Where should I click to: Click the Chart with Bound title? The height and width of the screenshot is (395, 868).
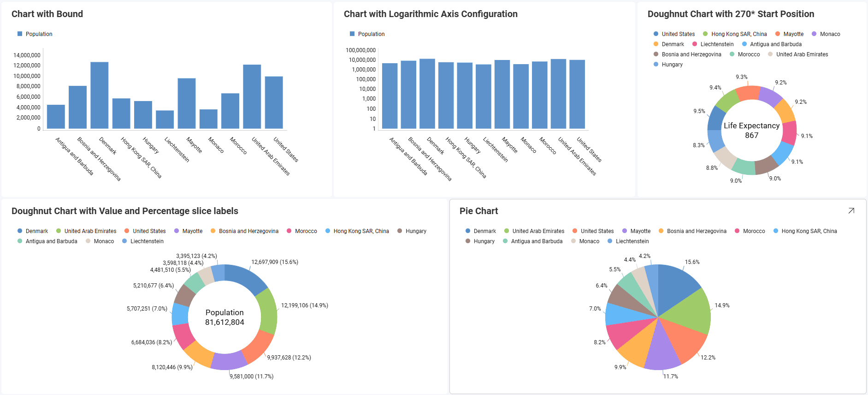point(47,14)
